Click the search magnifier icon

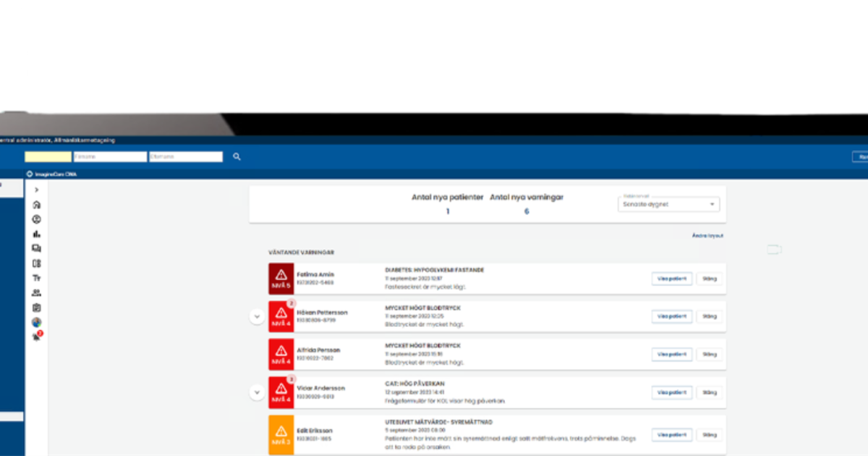(x=236, y=156)
